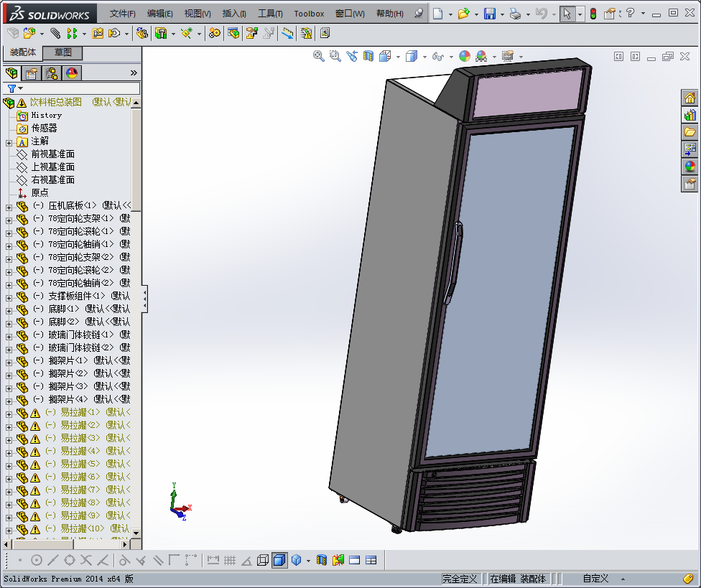Viewport: 701px width, 588px height.
Task: Expand the 易拉罐<1> component node
Action: pos(9,415)
